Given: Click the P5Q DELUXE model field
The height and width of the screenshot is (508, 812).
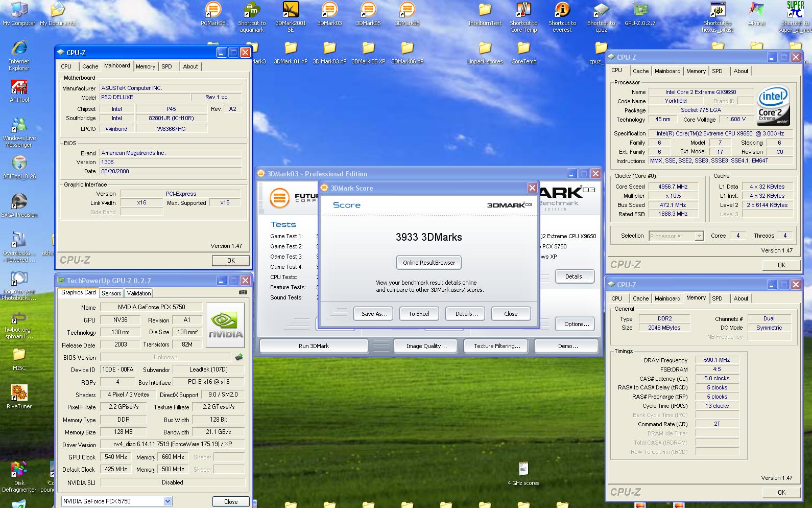Looking at the screenshot, I should pyautogui.click(x=145, y=97).
